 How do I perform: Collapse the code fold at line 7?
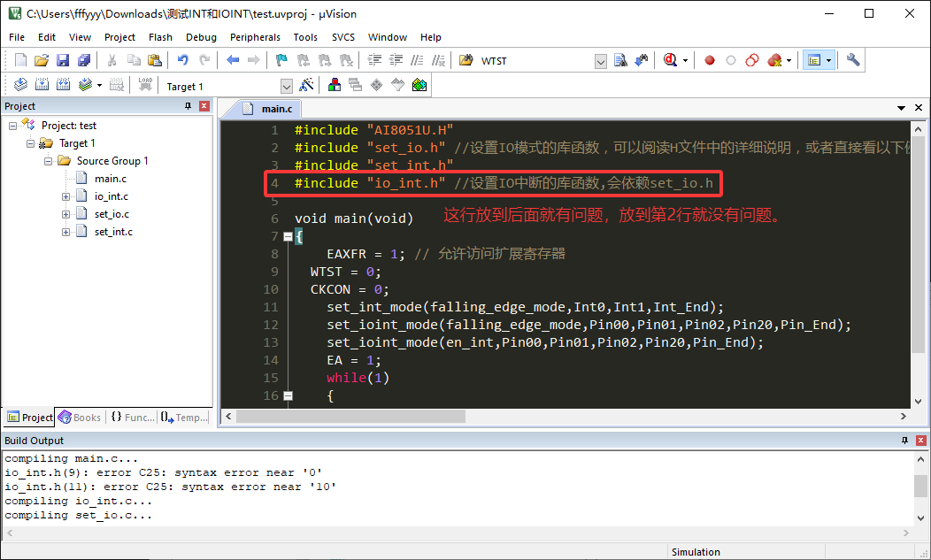pyautogui.click(x=288, y=236)
